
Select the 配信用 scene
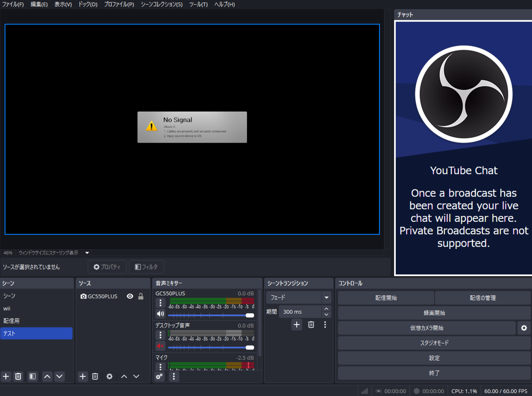coord(36,321)
